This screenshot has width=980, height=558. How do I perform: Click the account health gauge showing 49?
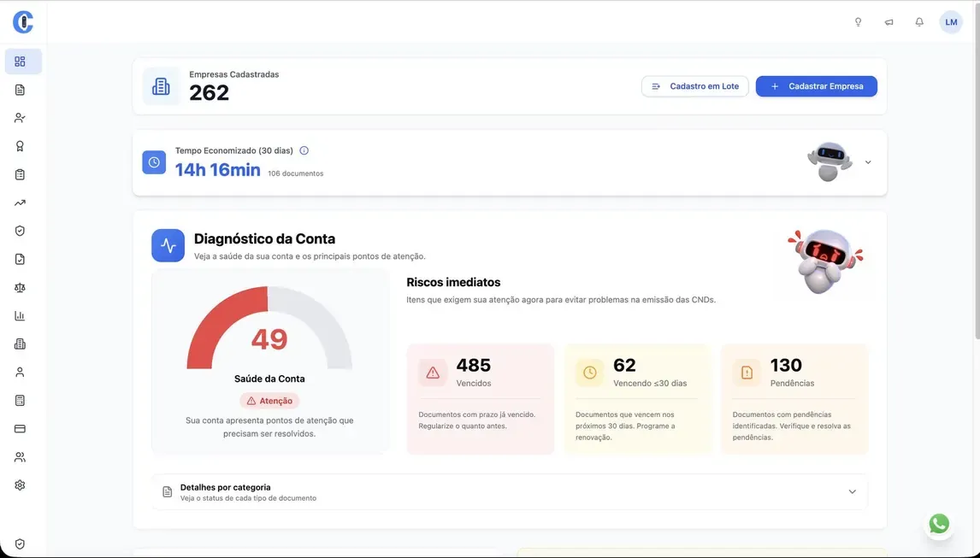point(269,329)
